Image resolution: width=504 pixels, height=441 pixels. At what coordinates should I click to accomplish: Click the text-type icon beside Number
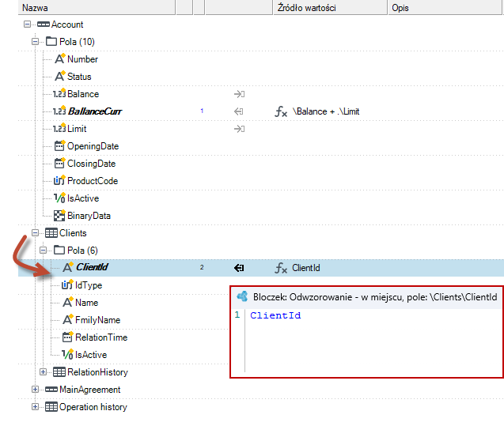click(x=60, y=58)
